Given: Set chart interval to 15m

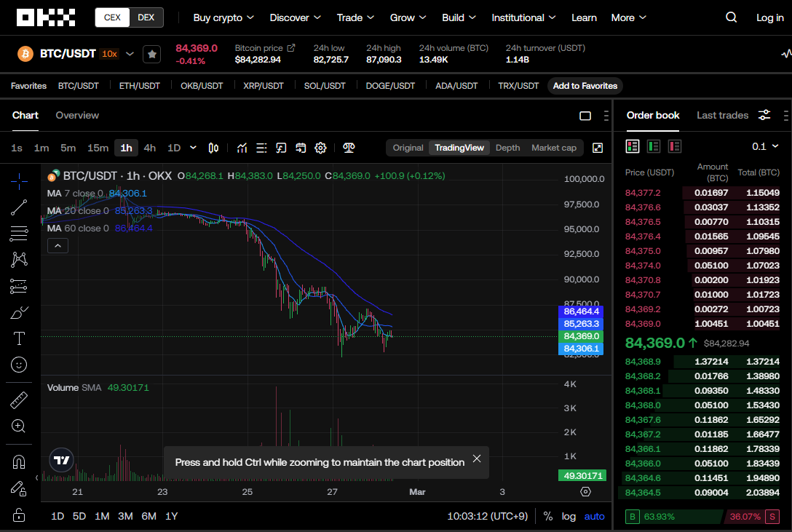Looking at the screenshot, I should click(98, 148).
